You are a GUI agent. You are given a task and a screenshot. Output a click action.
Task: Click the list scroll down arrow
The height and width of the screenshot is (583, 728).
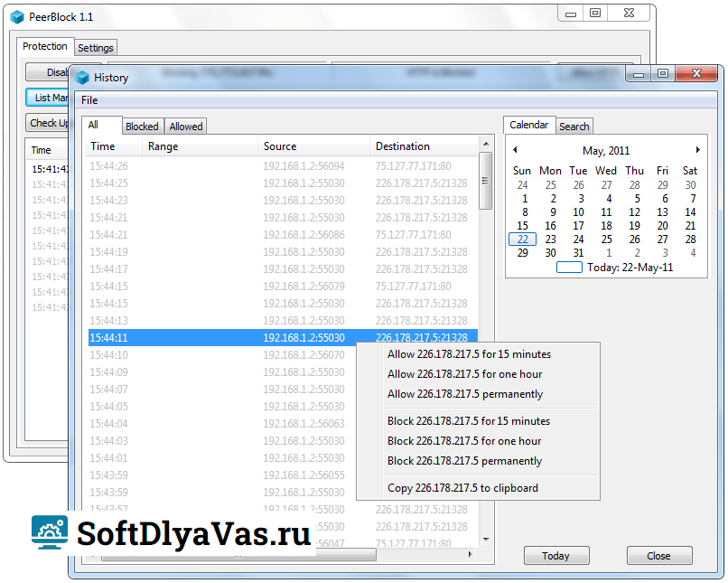click(486, 540)
